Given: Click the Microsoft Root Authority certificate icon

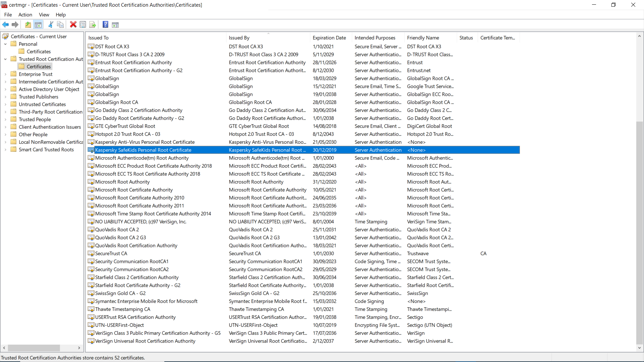Looking at the screenshot, I should pyautogui.click(x=91, y=182).
